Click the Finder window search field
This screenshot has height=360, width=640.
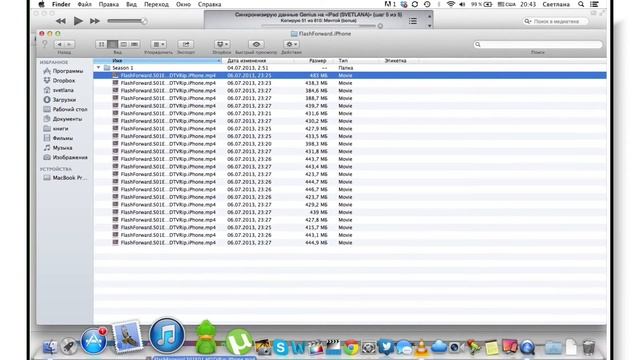538,44
